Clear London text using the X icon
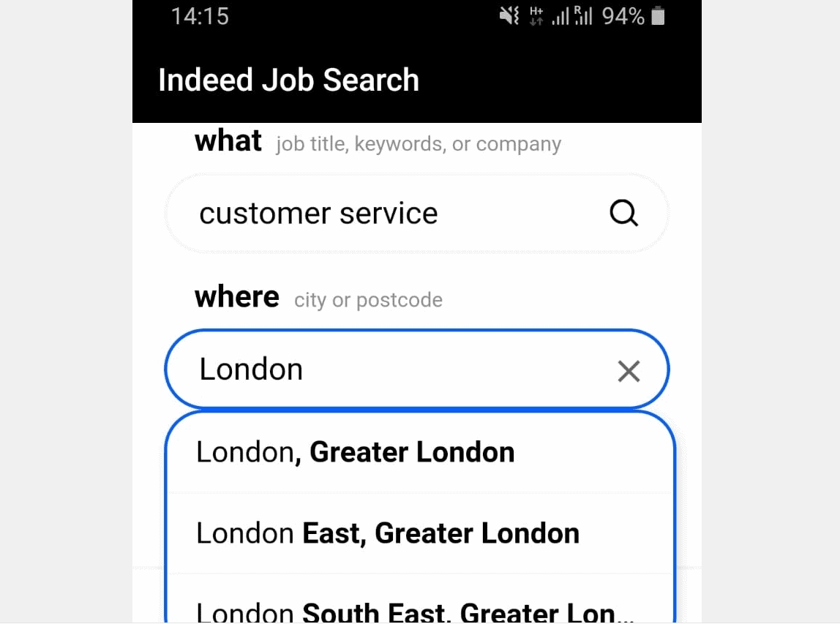The width and height of the screenshot is (840, 624). pyautogui.click(x=629, y=371)
